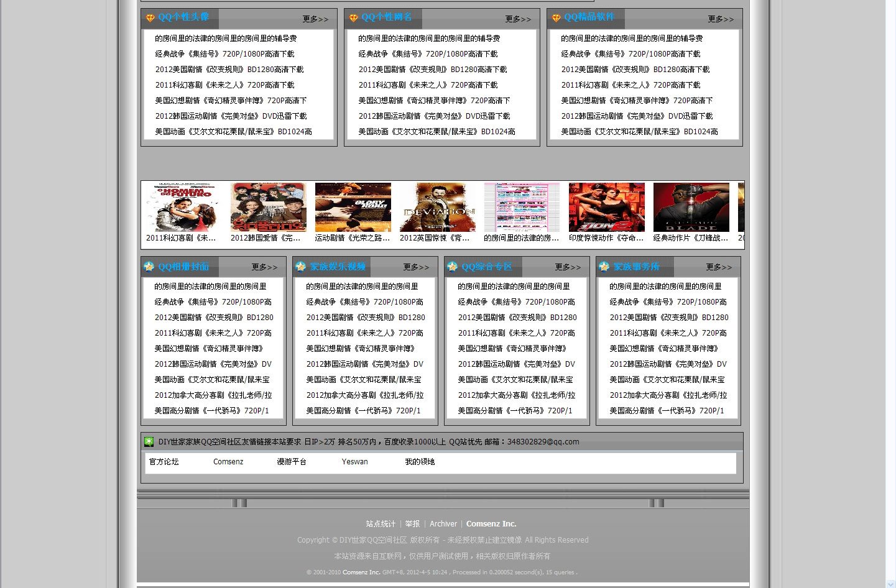The image size is (896, 588).
Task: Open 2011科幻喜剧《未来之人》 in the 家族娱乐视频 list
Action: point(365,333)
